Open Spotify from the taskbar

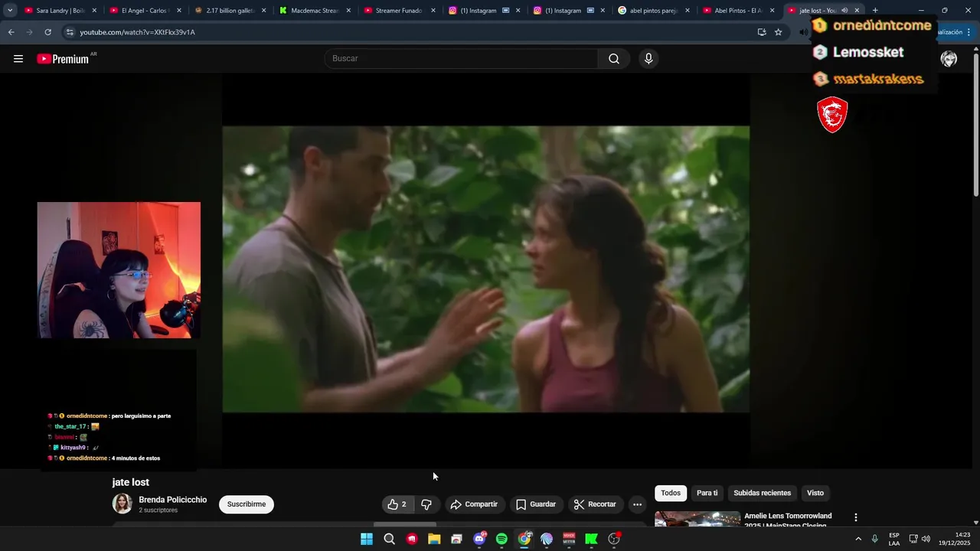pos(501,539)
